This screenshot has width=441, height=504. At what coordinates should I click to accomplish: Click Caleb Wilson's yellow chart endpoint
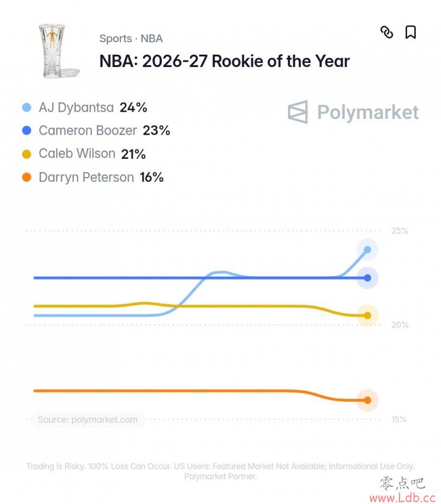click(x=367, y=315)
